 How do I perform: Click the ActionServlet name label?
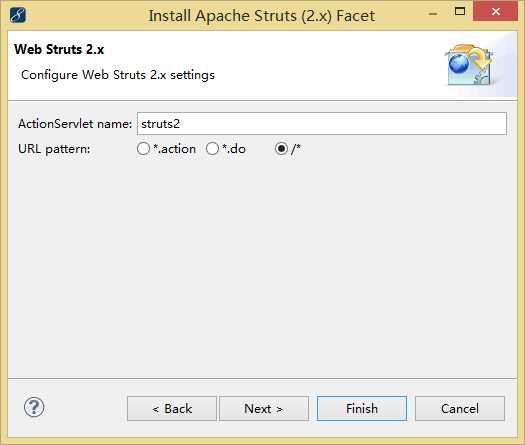75,124
